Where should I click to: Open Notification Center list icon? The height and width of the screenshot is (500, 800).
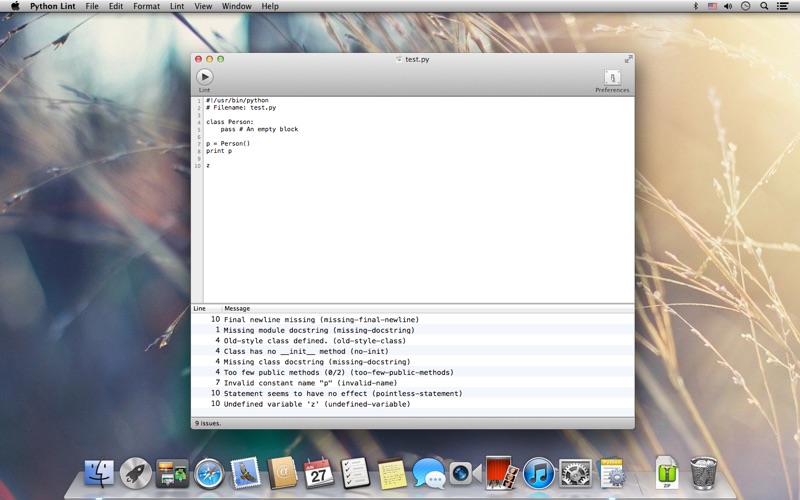(782, 6)
